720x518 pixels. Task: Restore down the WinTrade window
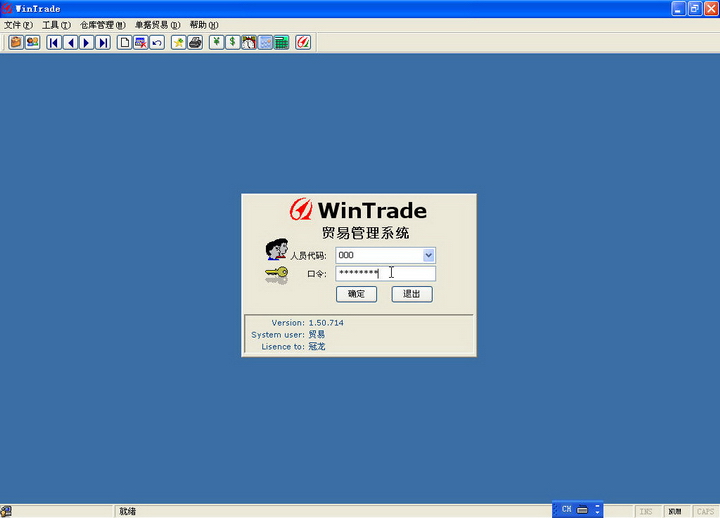[695, 8]
